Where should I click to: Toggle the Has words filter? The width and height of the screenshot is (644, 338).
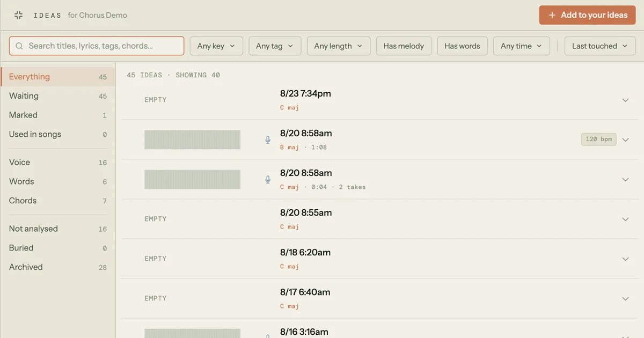[462, 46]
